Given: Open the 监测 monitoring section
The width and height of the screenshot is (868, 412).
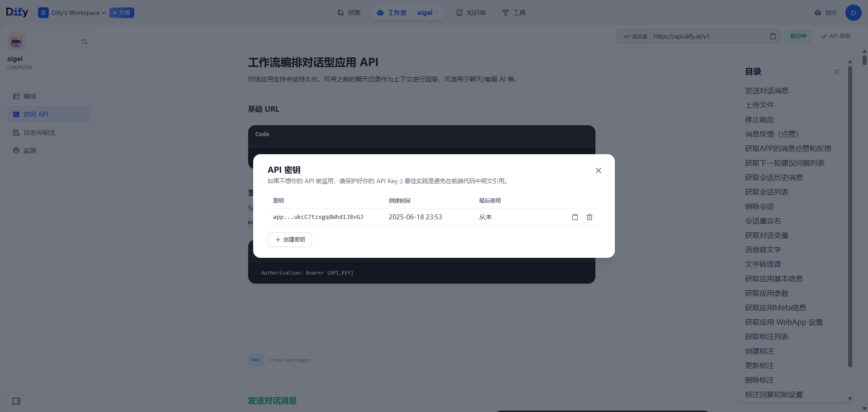Looking at the screenshot, I should [29, 151].
